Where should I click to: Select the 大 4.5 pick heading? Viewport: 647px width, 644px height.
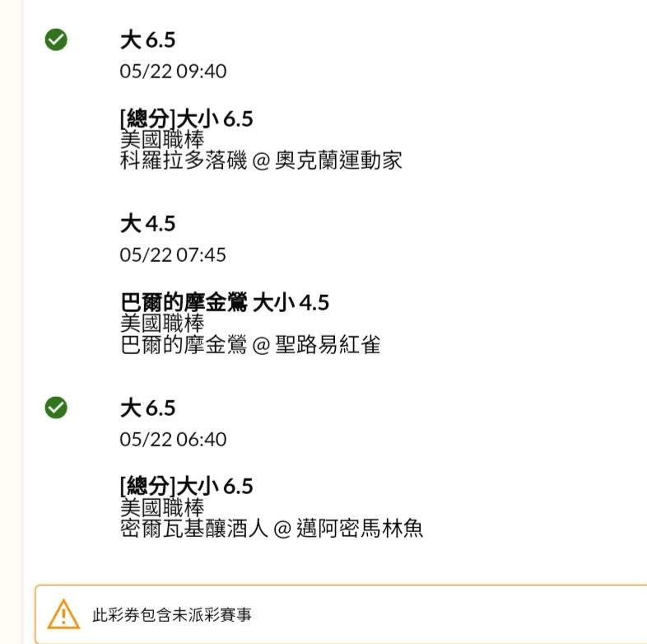tap(147, 223)
